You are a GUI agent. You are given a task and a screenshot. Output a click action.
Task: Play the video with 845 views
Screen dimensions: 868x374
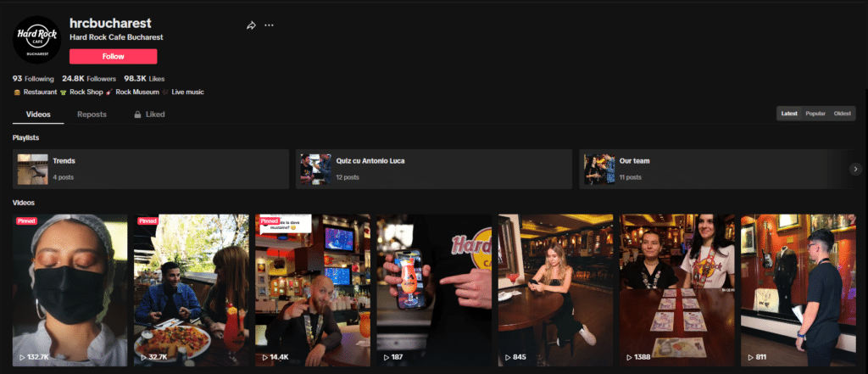(x=556, y=290)
